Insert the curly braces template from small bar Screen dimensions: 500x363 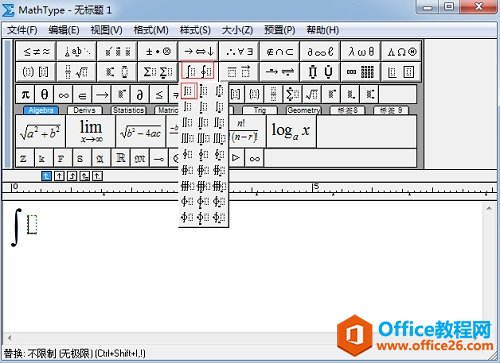coord(254,95)
